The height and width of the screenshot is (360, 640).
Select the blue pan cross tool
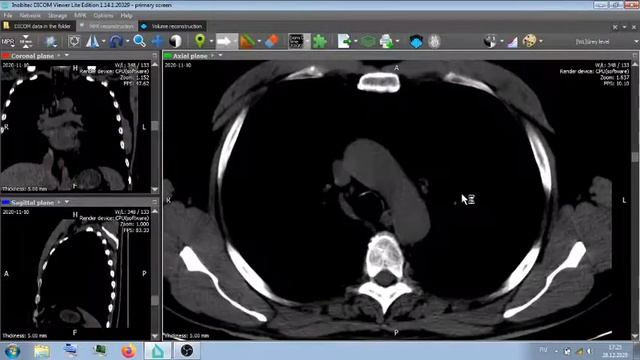point(158,41)
